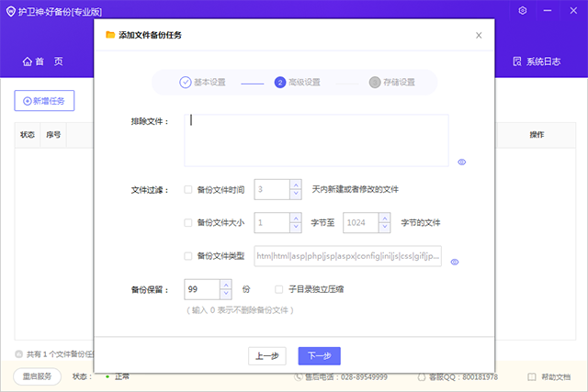Click step 2 高级设置 circle icon
Image resolution: width=588 pixels, height=392 pixels.
(x=280, y=82)
